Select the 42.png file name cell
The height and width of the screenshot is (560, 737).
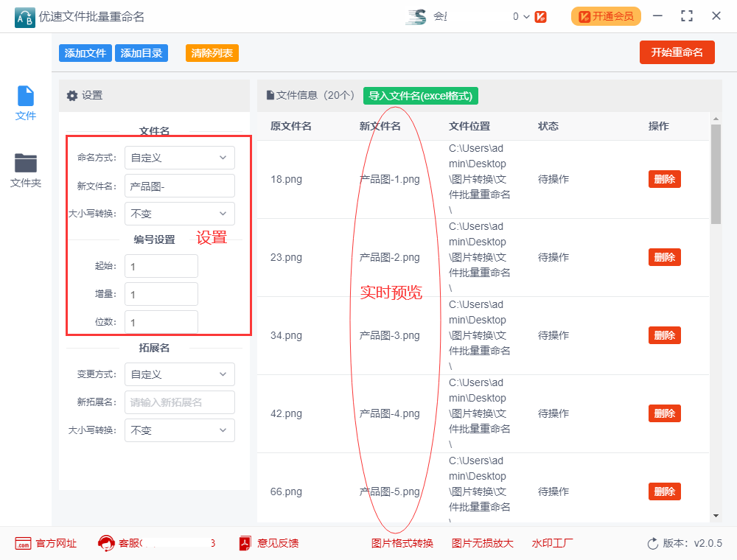[286, 413]
